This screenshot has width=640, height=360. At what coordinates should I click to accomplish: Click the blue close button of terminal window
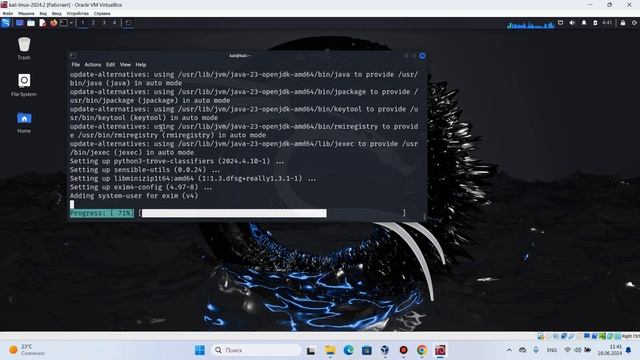point(422,56)
